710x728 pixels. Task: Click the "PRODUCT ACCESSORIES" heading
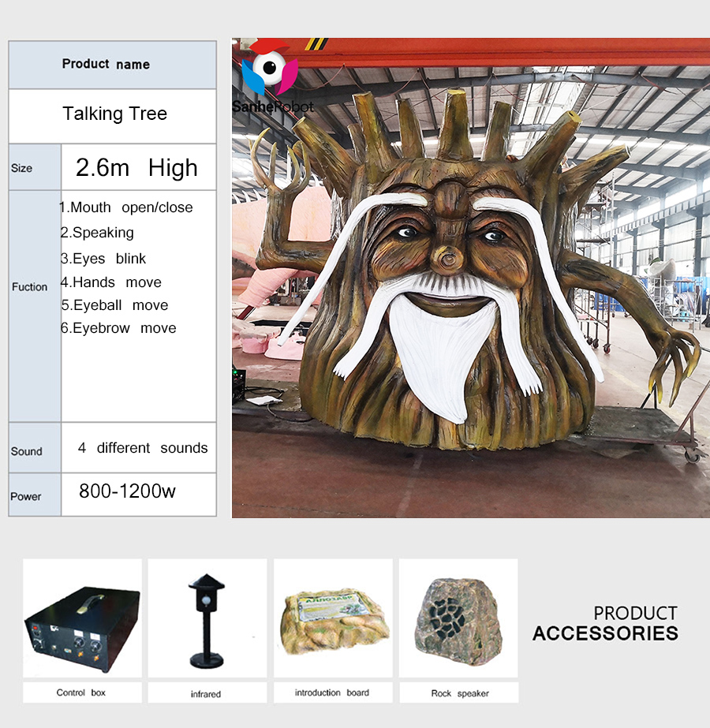[x=605, y=623]
